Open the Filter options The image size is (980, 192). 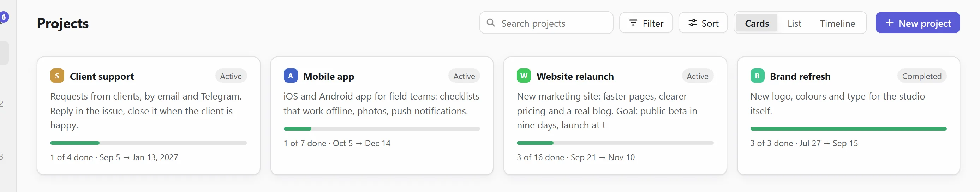[x=646, y=23]
